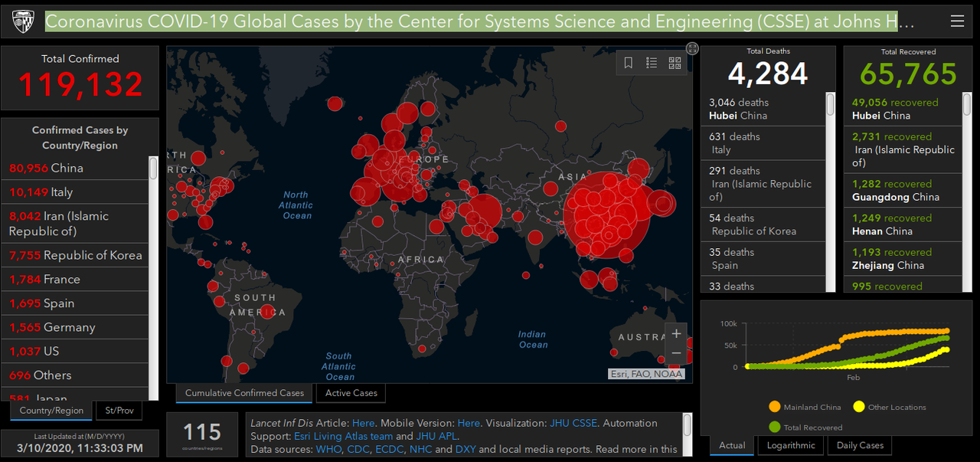980x462 pixels.
Task: Select US in the confirmed cases list
Action: click(75, 351)
